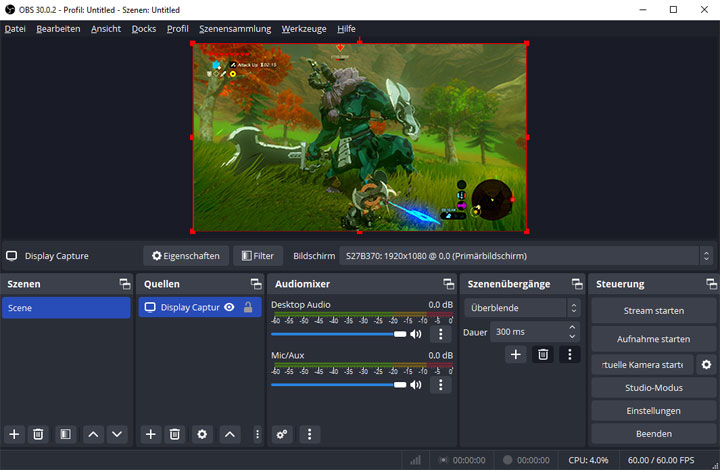This screenshot has height=470, width=720.
Task: Click the Eigenschaften button
Action: 185,256
